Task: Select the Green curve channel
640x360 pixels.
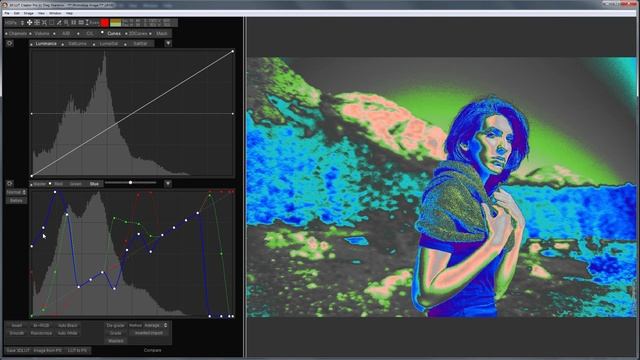Action: (x=76, y=184)
